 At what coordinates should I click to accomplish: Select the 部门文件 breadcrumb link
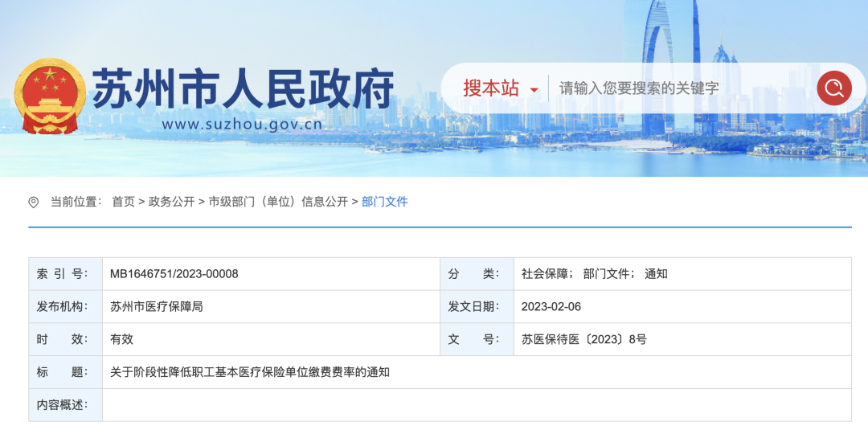point(385,202)
